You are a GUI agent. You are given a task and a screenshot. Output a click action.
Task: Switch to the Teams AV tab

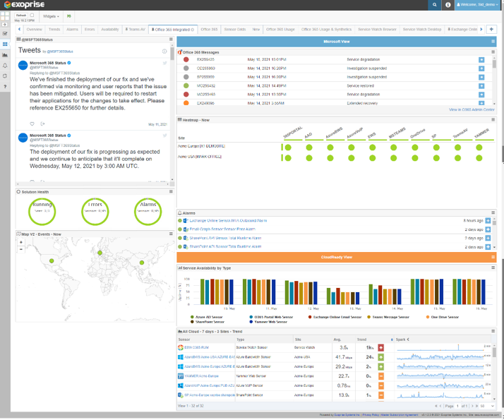[x=135, y=29]
